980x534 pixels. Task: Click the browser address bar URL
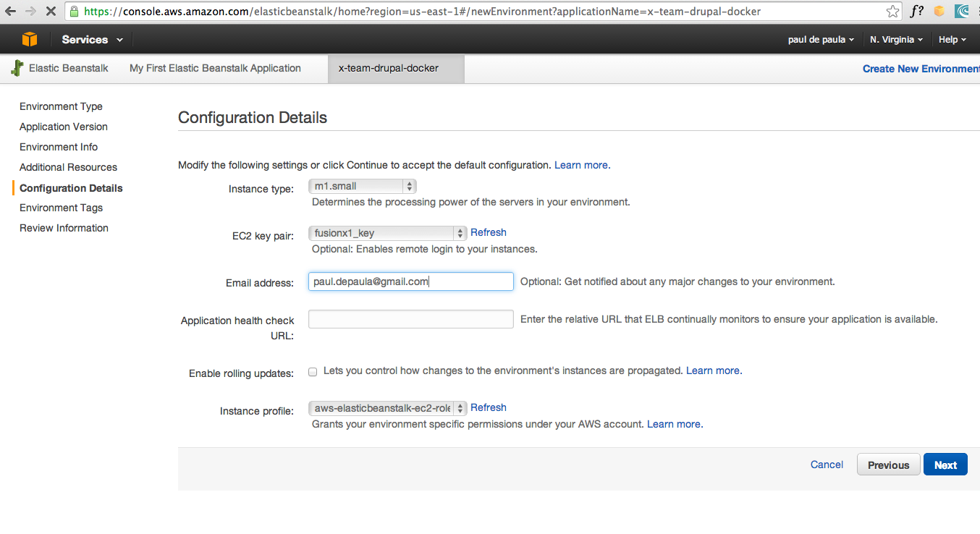click(423, 12)
